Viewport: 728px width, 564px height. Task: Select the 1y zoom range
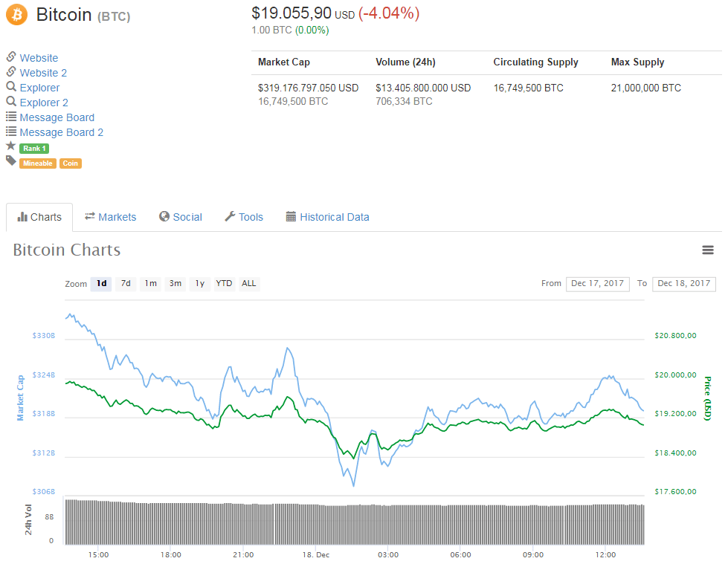point(199,283)
